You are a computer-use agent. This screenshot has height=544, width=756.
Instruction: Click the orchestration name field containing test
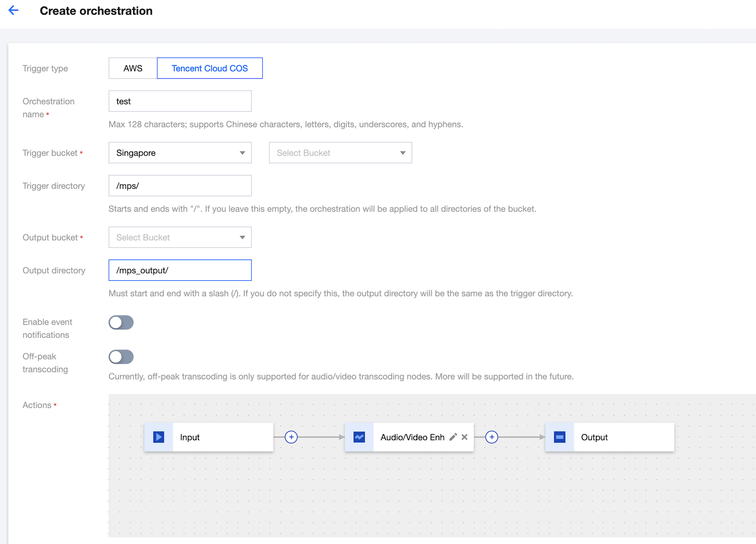coord(180,101)
